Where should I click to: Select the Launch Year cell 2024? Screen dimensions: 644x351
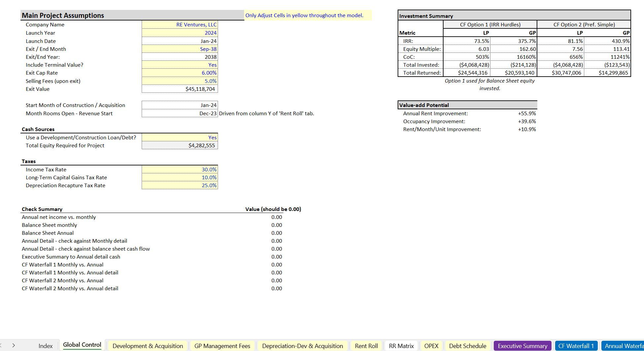[180, 33]
